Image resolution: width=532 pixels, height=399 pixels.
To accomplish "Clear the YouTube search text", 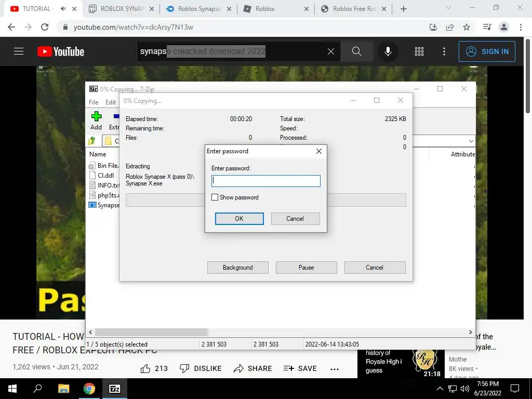I will (331, 51).
